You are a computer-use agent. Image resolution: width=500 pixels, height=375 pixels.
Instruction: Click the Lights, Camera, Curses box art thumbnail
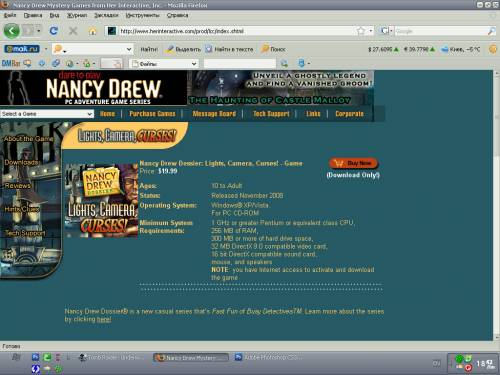101,200
